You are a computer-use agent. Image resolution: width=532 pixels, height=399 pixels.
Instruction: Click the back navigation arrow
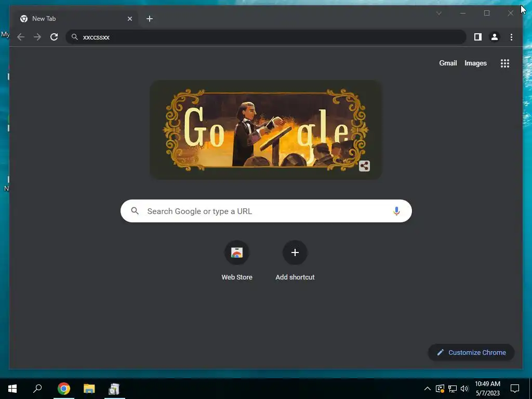(x=21, y=37)
